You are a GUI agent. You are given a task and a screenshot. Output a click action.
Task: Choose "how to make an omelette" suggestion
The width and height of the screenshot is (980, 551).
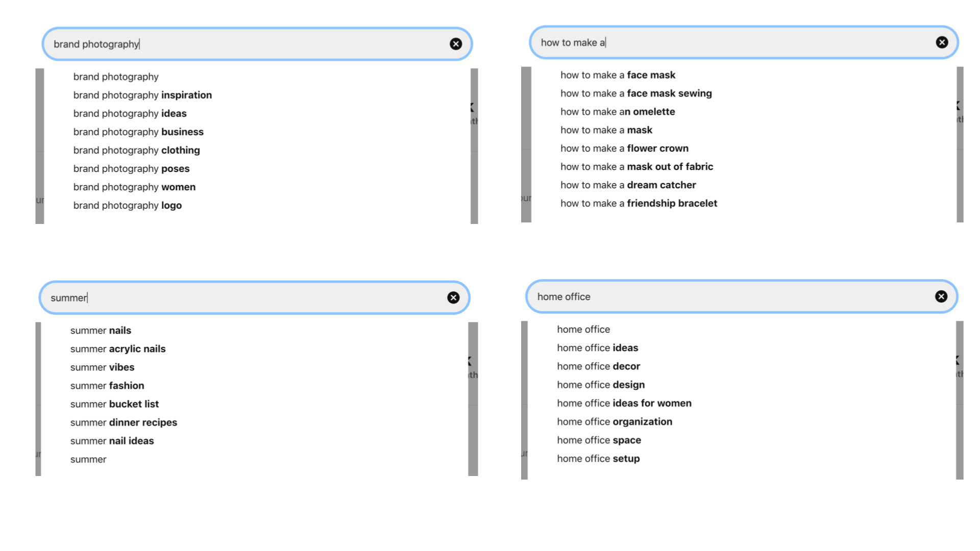[618, 112]
